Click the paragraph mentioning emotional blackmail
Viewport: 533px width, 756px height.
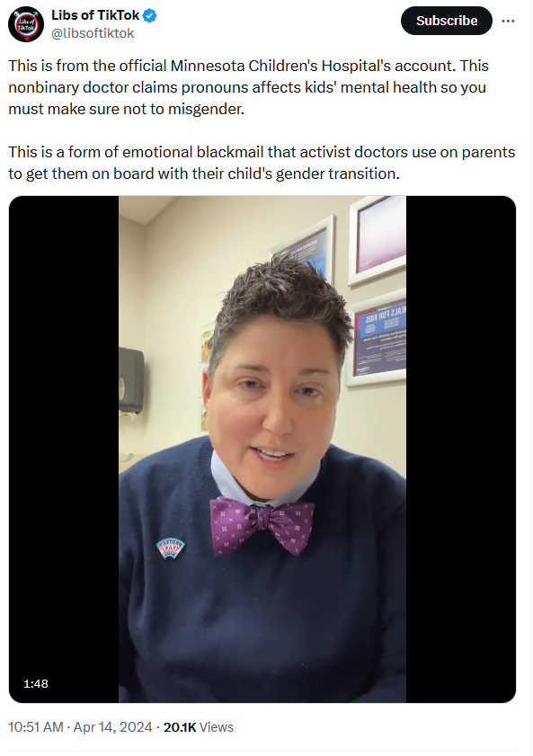[x=262, y=163]
